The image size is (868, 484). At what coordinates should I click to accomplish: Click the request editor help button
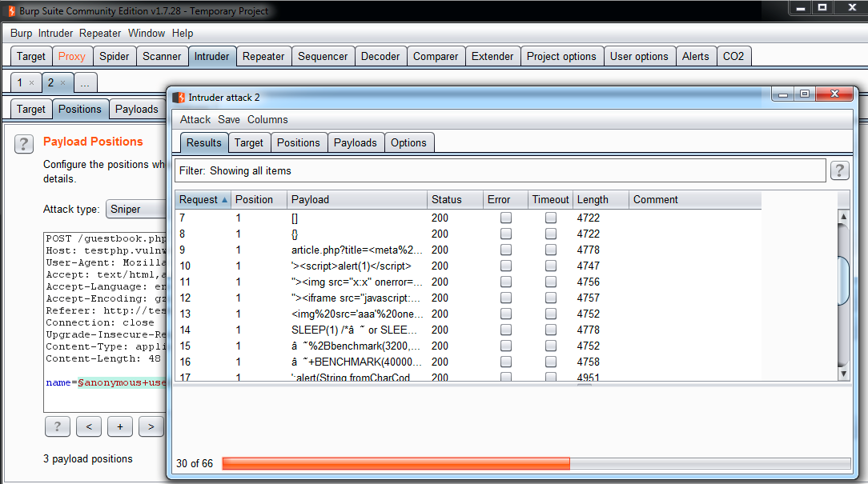57,426
